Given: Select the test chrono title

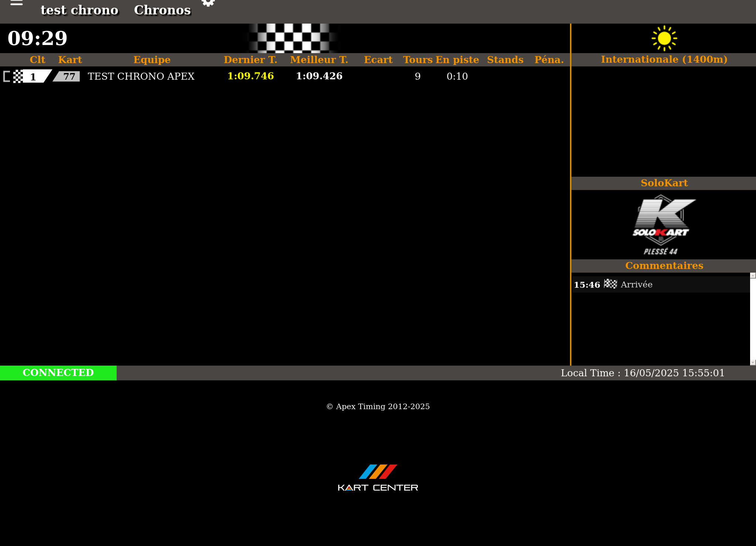Looking at the screenshot, I should [x=79, y=10].
